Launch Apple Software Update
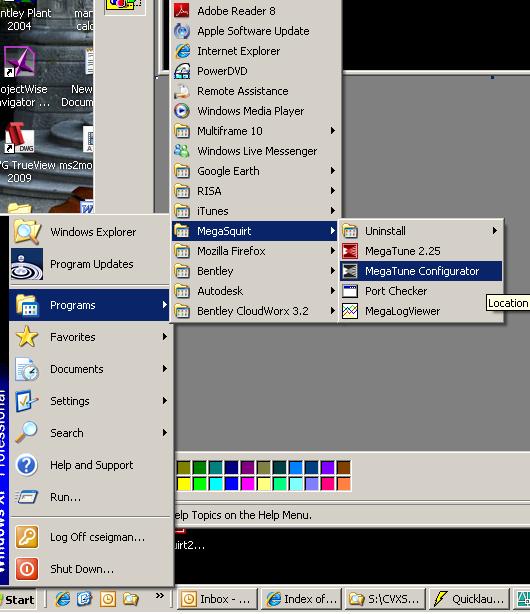Screen dimensions: 530x614 point(256,31)
